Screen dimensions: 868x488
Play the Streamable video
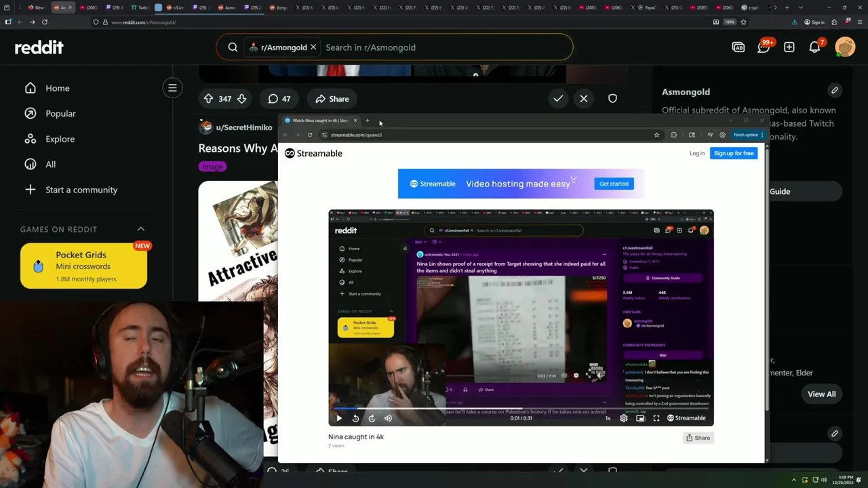339,418
